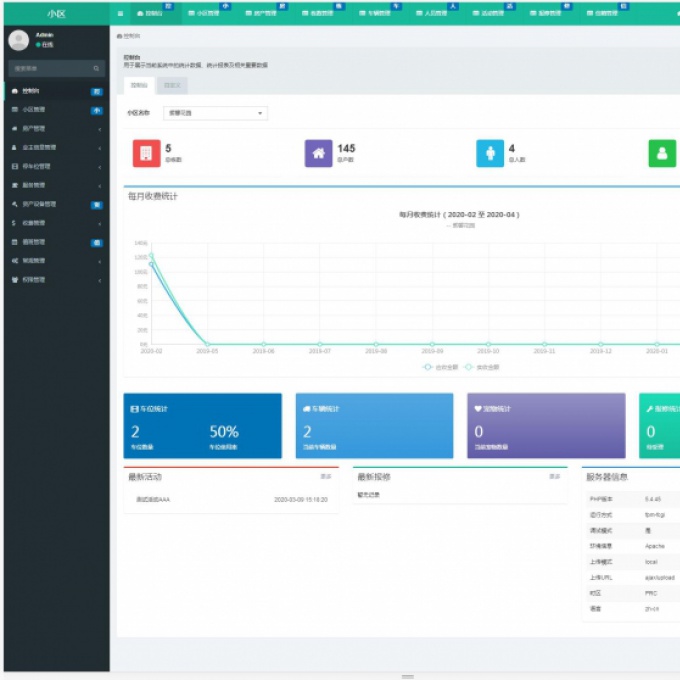This screenshot has width=680, height=680.
Task: Click the 2019-05 data point on chart
Action: pyautogui.click(x=207, y=344)
